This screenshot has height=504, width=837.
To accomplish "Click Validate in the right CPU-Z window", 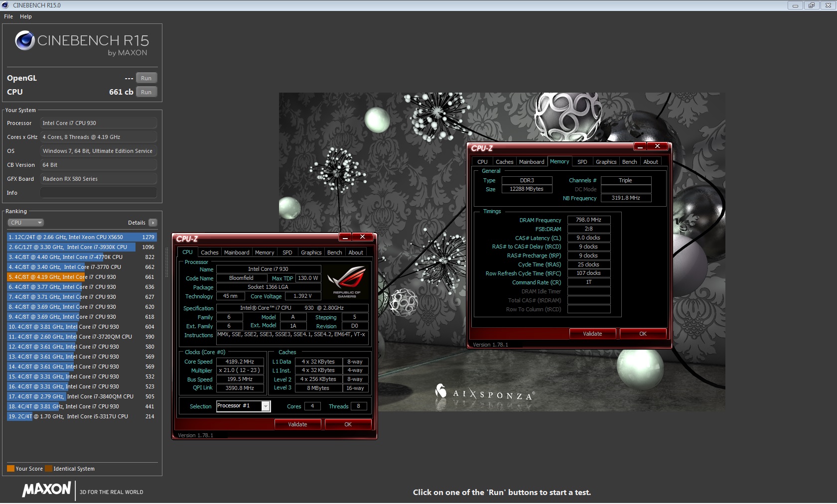I will (592, 334).
